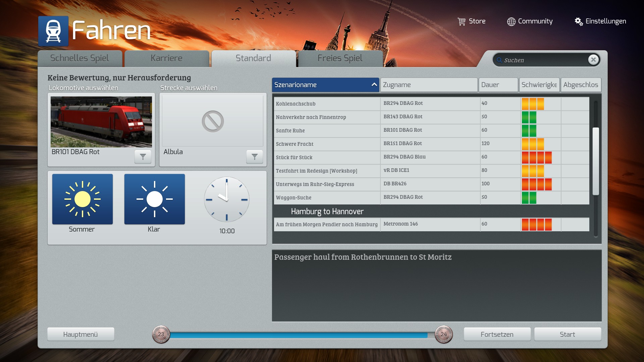Switch to the Karriere tab
The height and width of the screenshot is (362, 644).
(x=166, y=58)
